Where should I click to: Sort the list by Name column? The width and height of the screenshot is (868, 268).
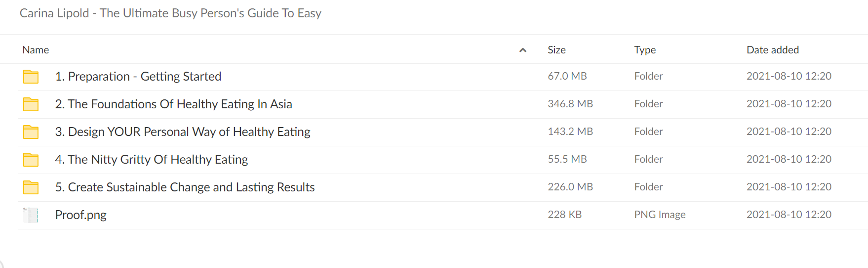(x=36, y=50)
